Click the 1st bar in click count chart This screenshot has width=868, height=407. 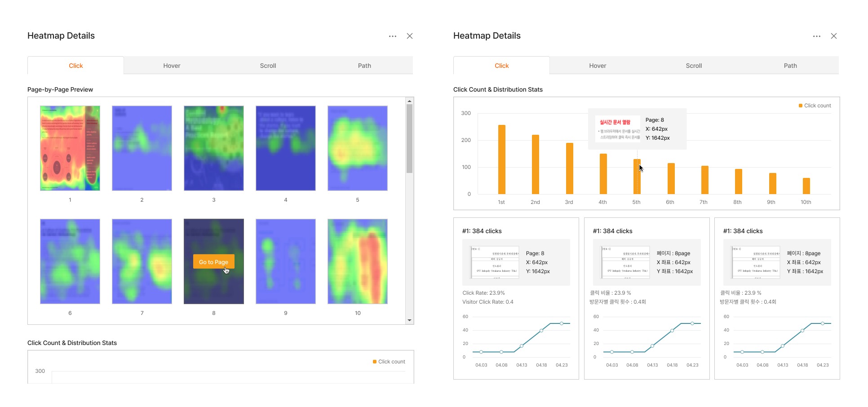click(502, 159)
